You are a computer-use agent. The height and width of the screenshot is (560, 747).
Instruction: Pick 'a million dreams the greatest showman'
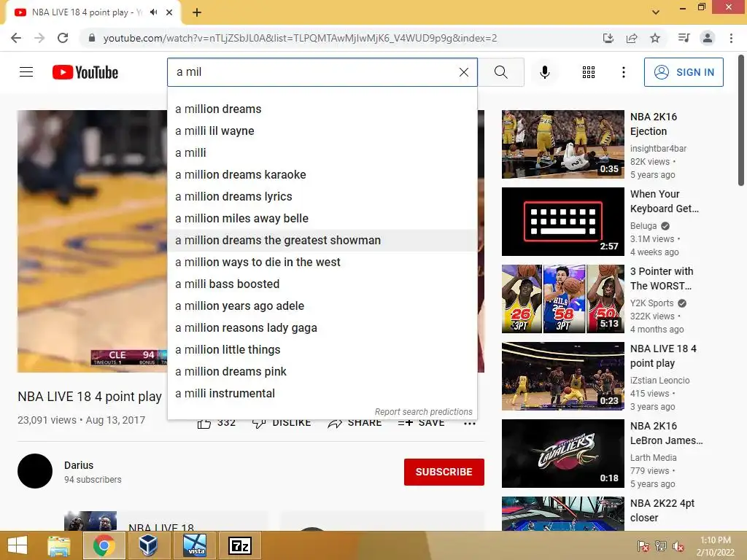pyautogui.click(x=322, y=241)
